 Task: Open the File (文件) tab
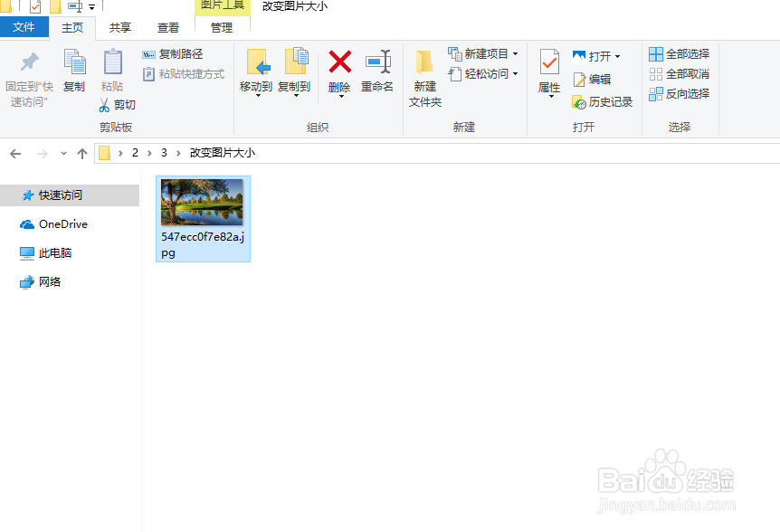point(24,27)
